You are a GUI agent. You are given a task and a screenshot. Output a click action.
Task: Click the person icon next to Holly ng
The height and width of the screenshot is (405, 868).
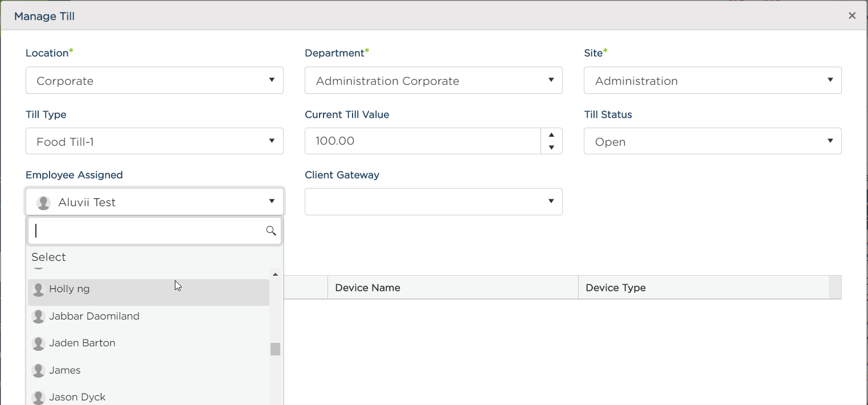(38, 289)
